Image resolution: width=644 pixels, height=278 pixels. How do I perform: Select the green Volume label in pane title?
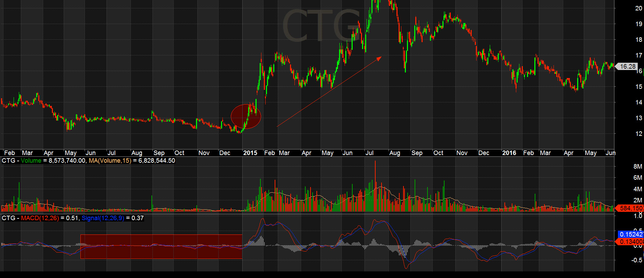click(x=31, y=161)
